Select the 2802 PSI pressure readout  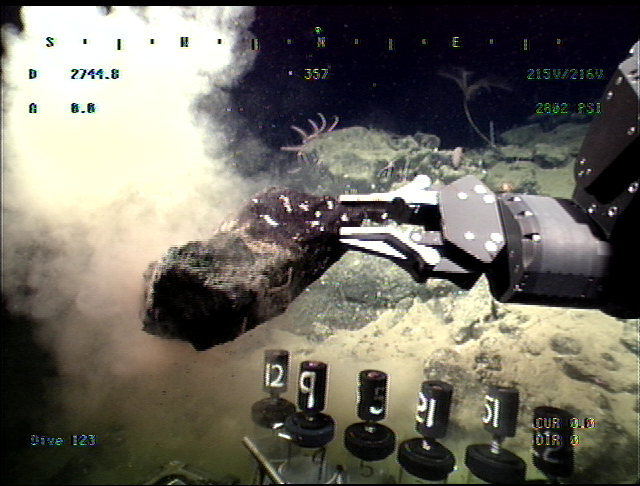click(570, 108)
